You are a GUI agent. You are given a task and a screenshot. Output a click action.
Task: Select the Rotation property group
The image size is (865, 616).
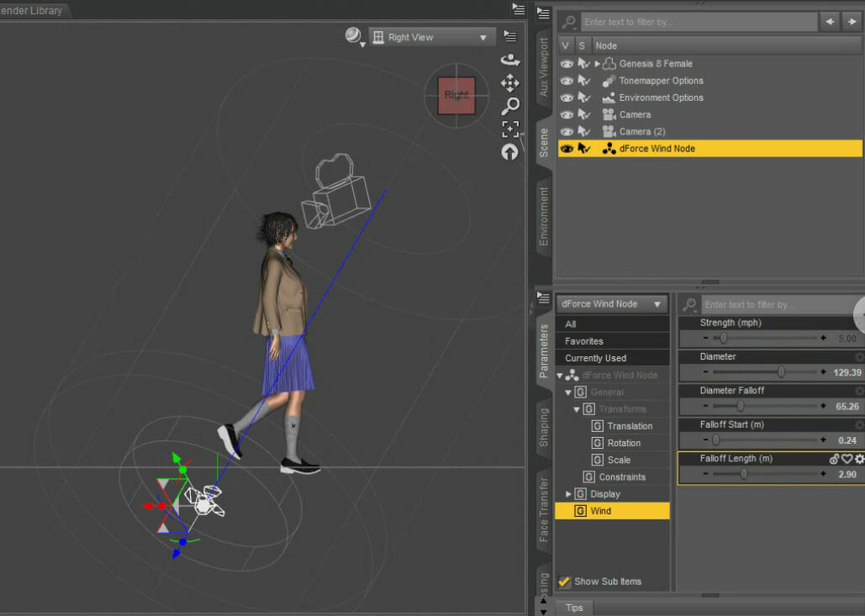click(624, 444)
